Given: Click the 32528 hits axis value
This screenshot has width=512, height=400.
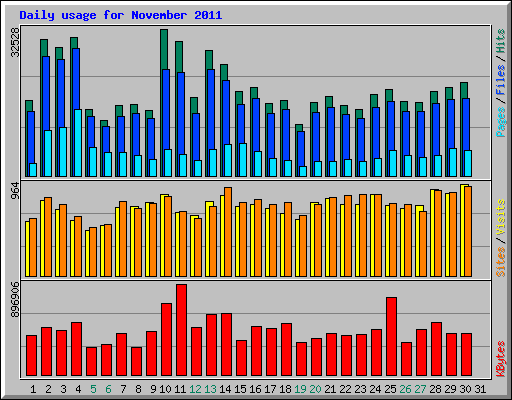Looking at the screenshot, I should 15,42.
